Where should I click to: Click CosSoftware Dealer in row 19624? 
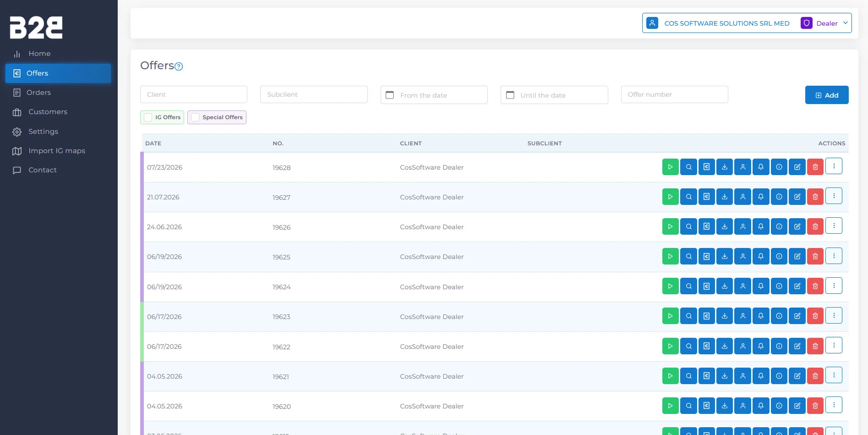(432, 287)
